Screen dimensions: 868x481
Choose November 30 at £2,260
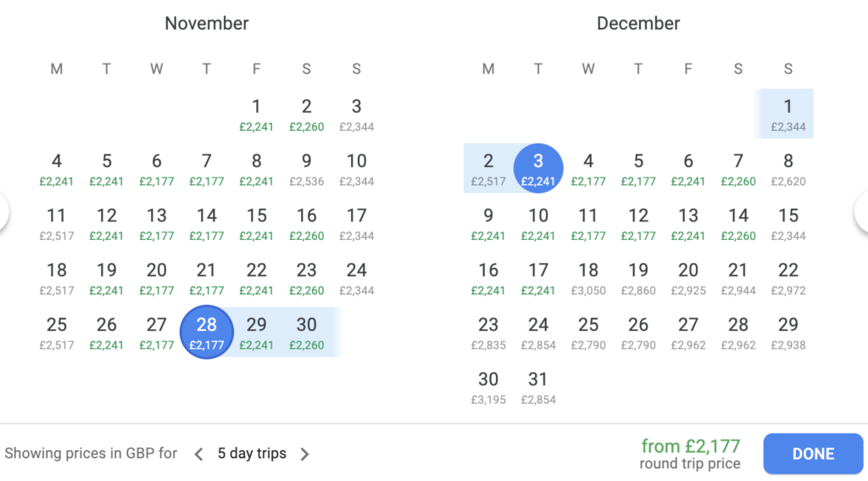306,333
